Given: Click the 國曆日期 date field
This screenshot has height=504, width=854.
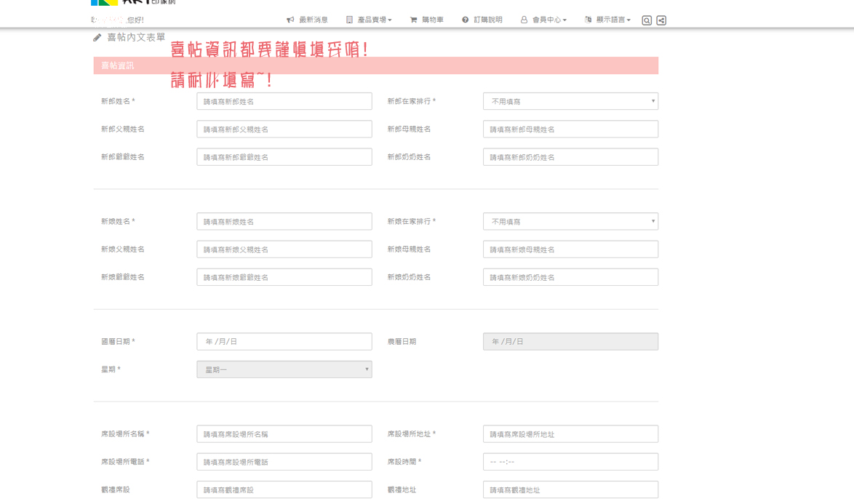Looking at the screenshot, I should click(284, 342).
